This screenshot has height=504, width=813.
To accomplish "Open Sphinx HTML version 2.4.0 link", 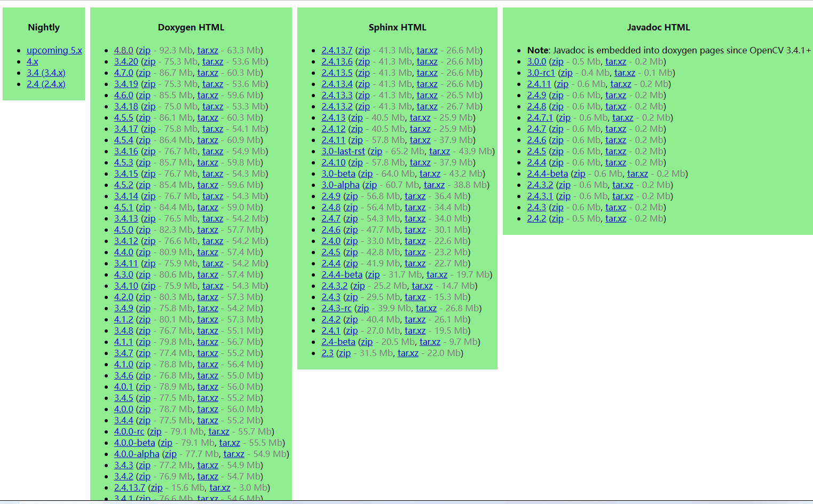I will pyautogui.click(x=331, y=241).
